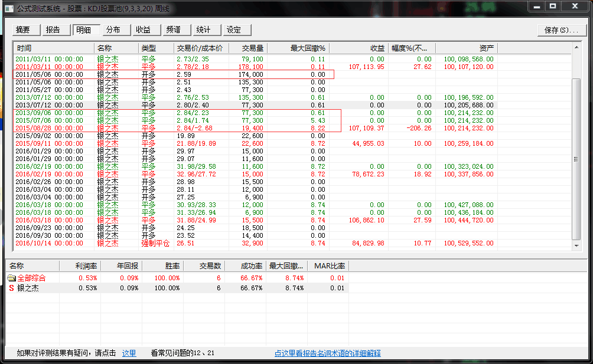Click the 这里 hyperlink at the bottom
593x364 pixels.
click(129, 353)
